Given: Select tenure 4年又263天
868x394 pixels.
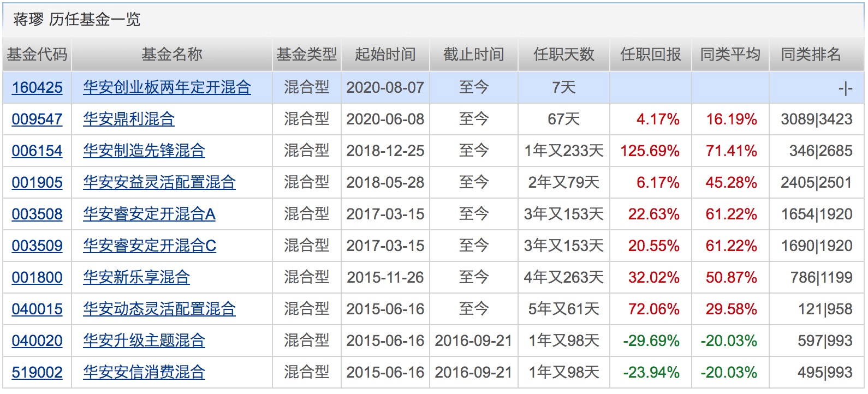Looking at the screenshot, I should 564,277.
